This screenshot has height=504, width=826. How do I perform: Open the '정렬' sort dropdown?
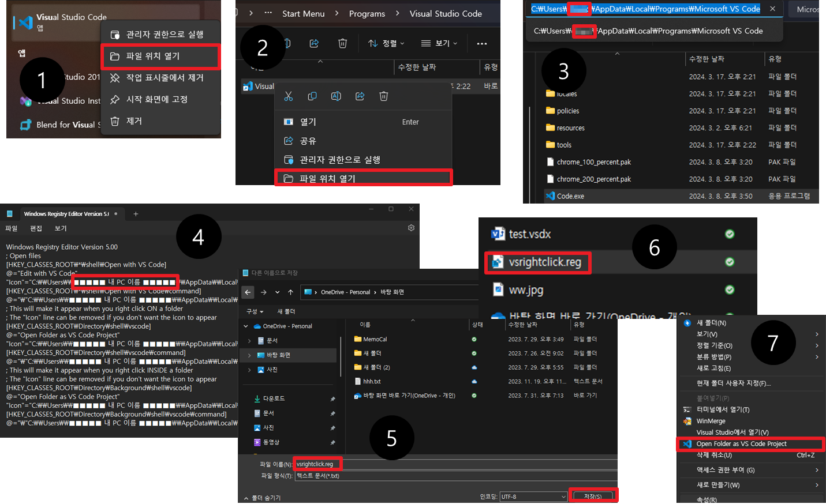click(x=386, y=43)
